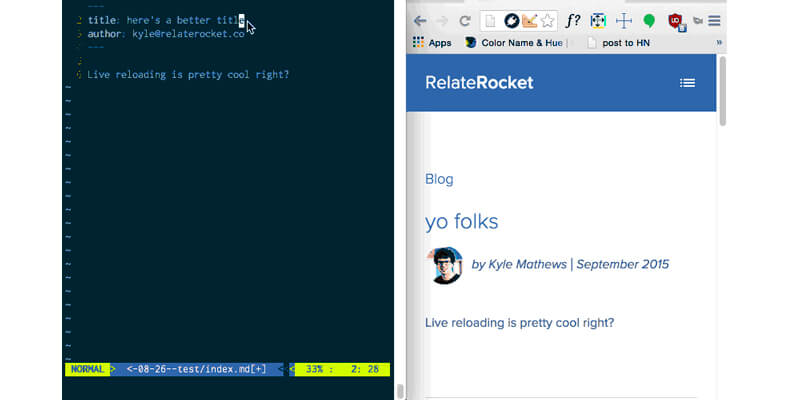Click the blue crosshair extension icon
The height and width of the screenshot is (400, 800).
[624, 21]
